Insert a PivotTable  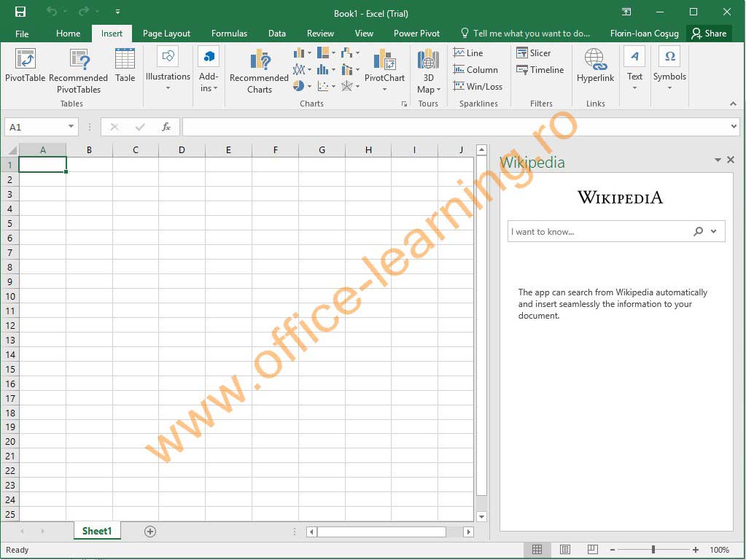point(26,66)
